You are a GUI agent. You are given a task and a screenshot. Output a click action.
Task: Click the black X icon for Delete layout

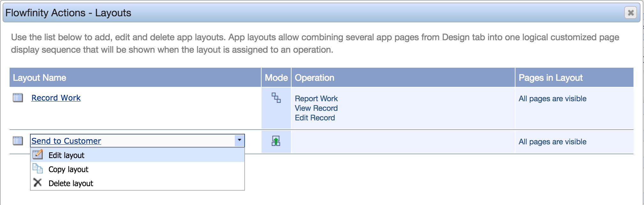point(38,183)
